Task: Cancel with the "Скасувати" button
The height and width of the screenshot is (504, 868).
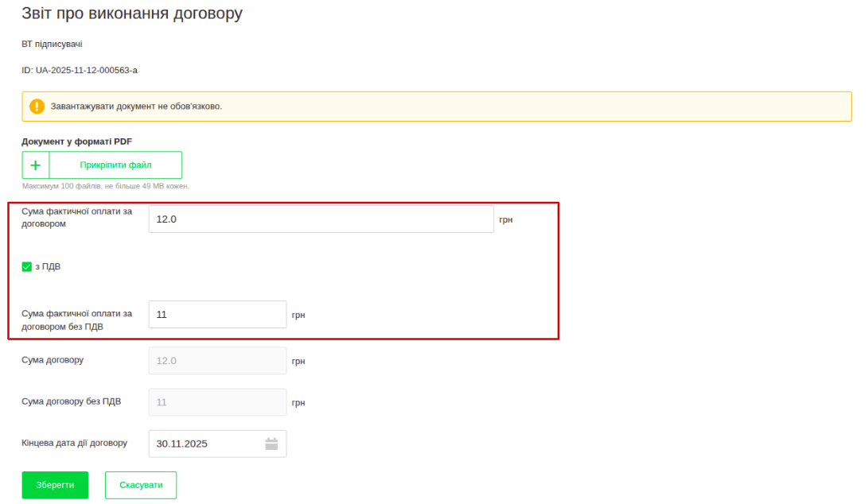Action: 141,485
